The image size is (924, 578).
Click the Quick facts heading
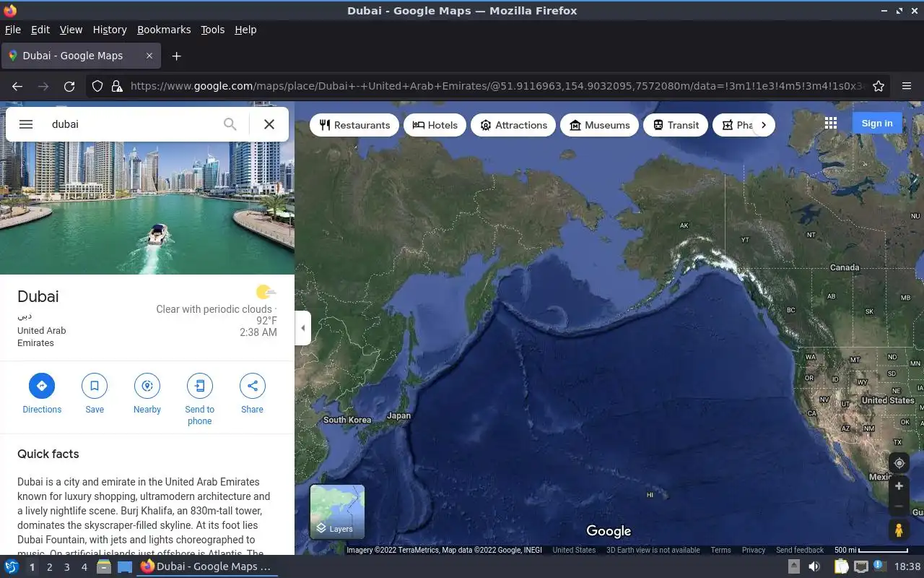click(48, 454)
